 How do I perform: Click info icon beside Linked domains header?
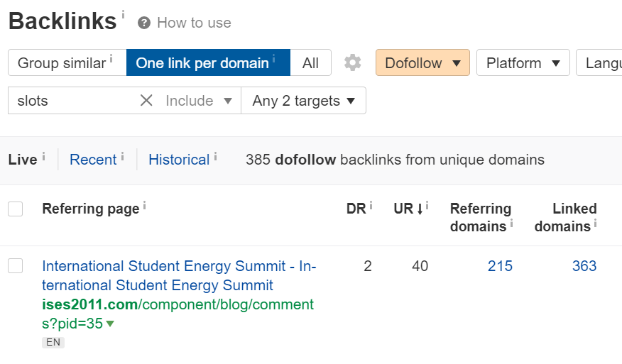[596, 224]
